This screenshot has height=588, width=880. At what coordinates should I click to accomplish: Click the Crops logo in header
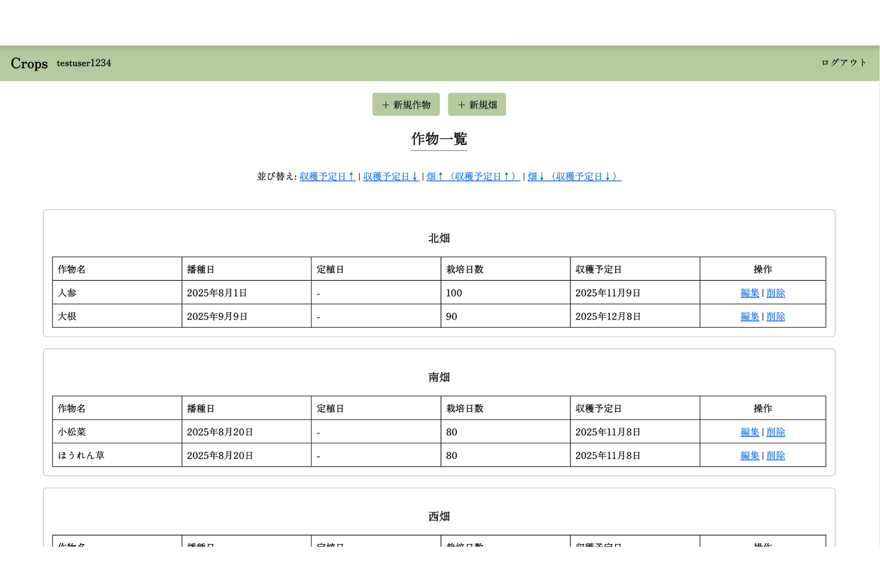point(29,63)
